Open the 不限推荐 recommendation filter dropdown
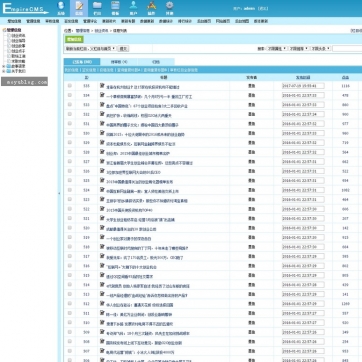This screenshot has width=362, height=362. tap(299, 48)
